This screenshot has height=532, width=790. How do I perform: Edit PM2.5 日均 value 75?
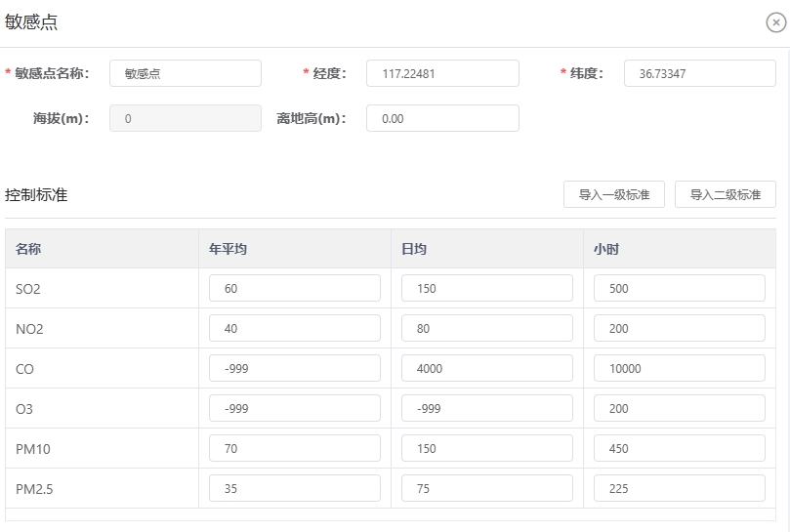click(487, 488)
